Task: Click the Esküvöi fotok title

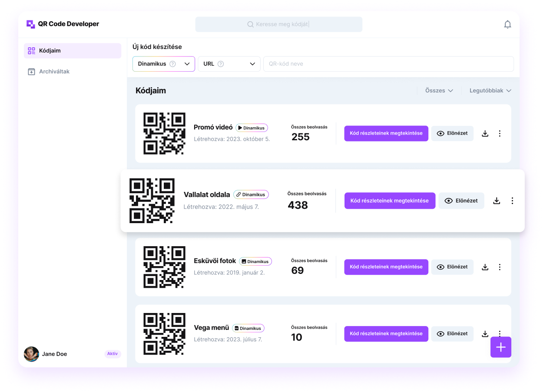Action: coord(215,261)
